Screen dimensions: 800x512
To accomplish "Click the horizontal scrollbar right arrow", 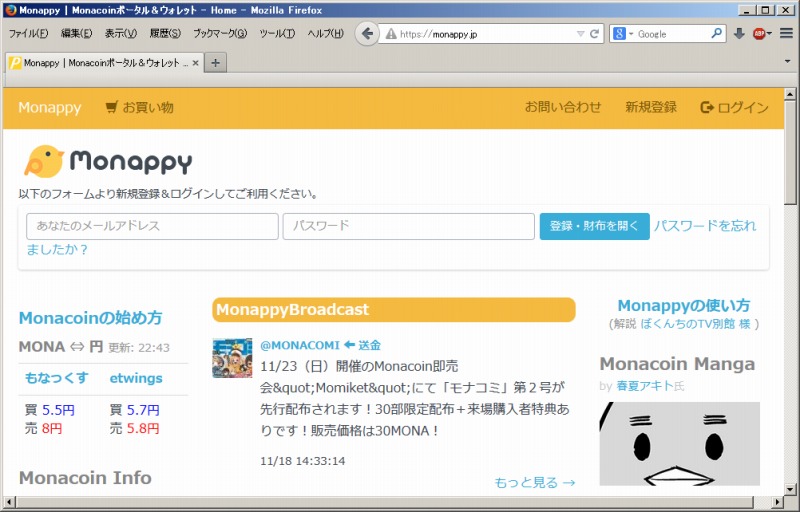I will pyautogui.click(x=778, y=502).
